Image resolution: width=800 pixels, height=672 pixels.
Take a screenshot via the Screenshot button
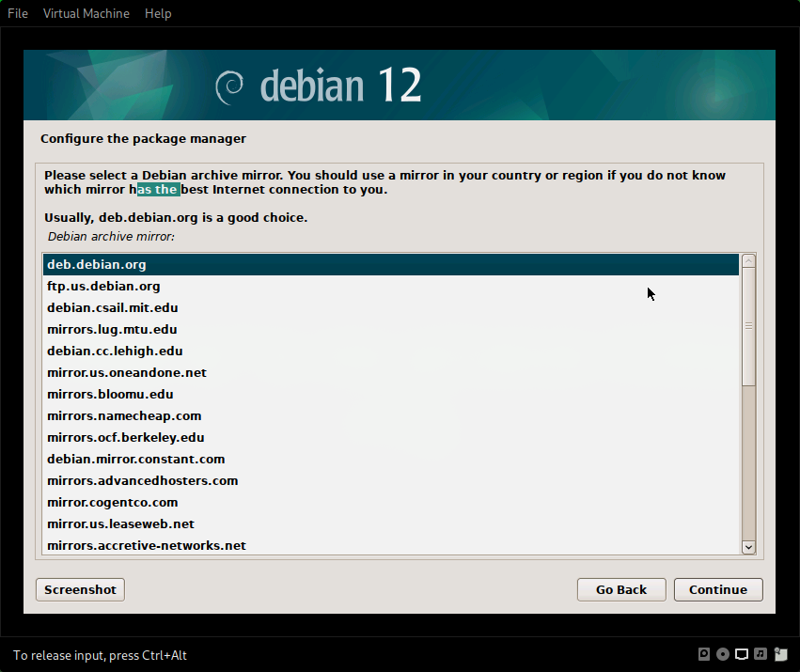(x=80, y=589)
